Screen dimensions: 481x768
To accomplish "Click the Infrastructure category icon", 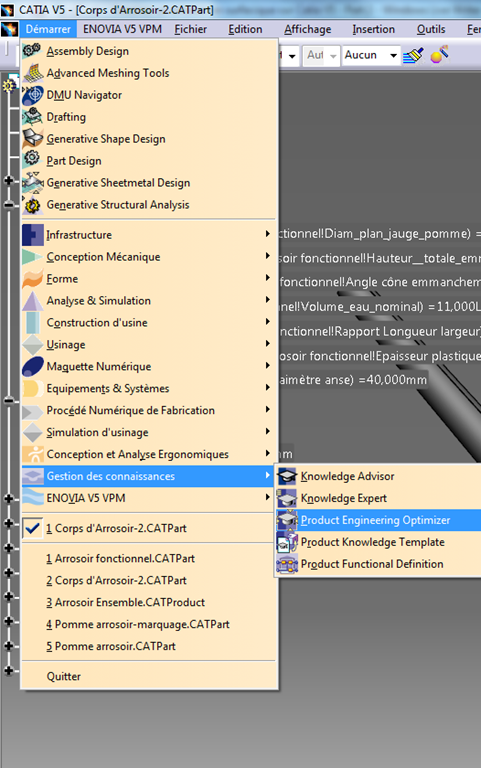I will pyautogui.click(x=32, y=235).
